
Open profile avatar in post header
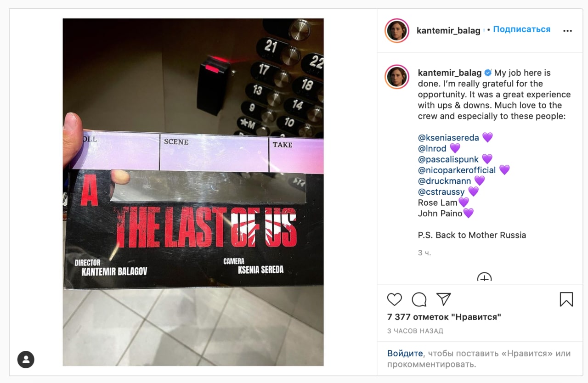click(x=397, y=31)
